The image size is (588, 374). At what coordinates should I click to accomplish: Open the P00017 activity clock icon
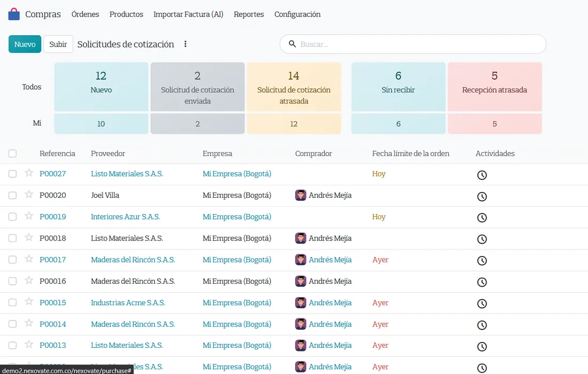pyautogui.click(x=482, y=260)
